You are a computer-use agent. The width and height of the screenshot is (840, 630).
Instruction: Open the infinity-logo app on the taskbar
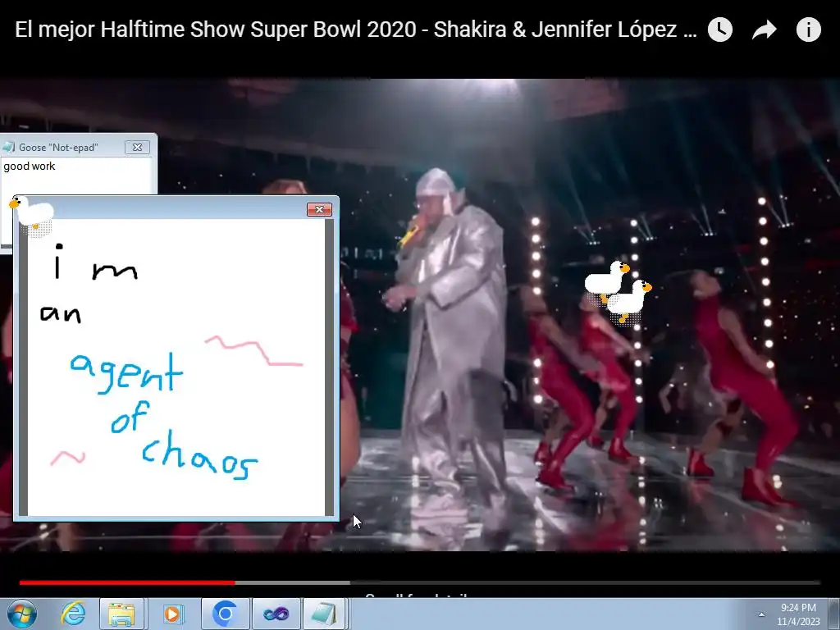(x=276, y=614)
